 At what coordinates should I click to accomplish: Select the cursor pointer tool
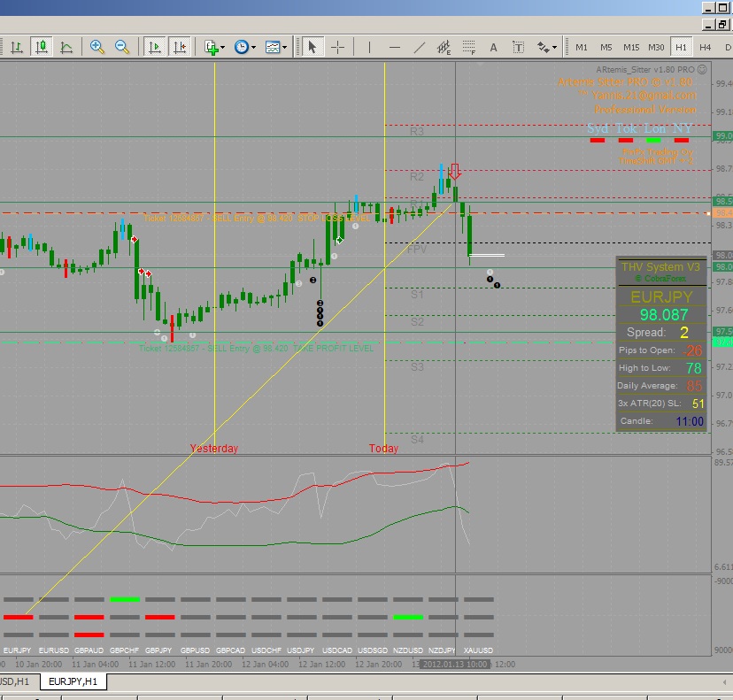click(312, 47)
